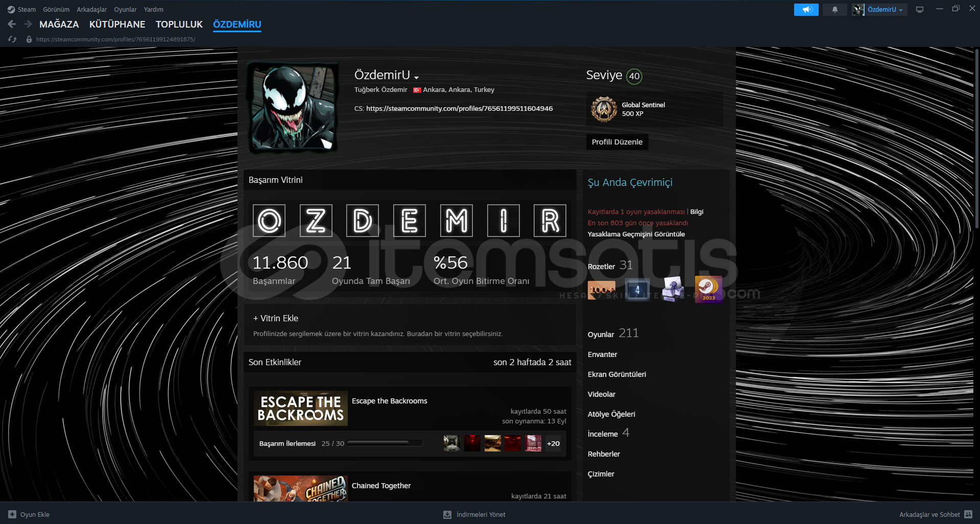
Task: Click the page vertical scrollbar
Action: 977,139
